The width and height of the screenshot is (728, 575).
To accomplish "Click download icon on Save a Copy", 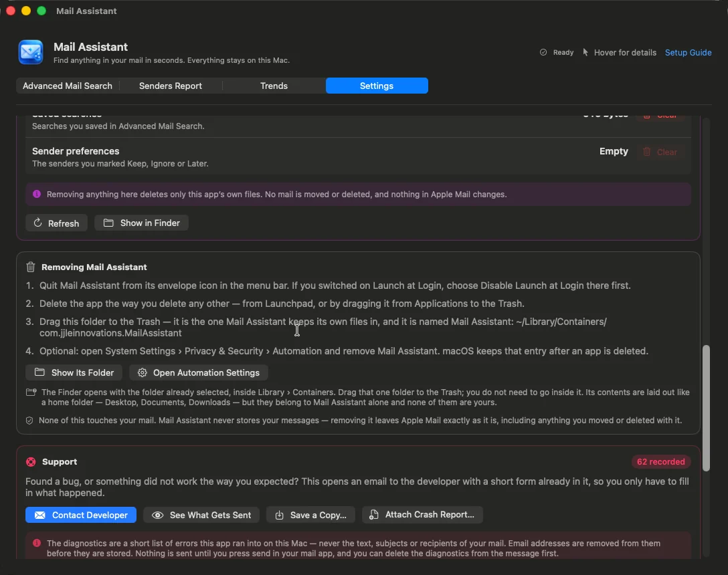I will pyautogui.click(x=280, y=515).
